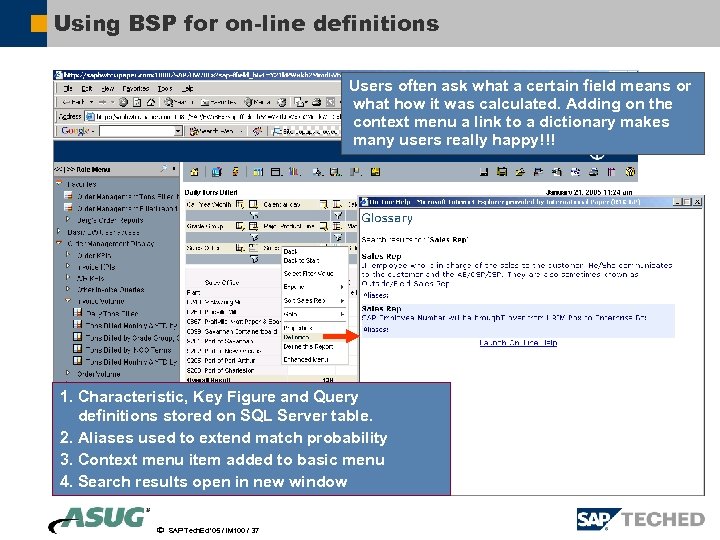Expand the Invoice KPIs folder
The width and height of the screenshot is (720, 540).
(68, 266)
